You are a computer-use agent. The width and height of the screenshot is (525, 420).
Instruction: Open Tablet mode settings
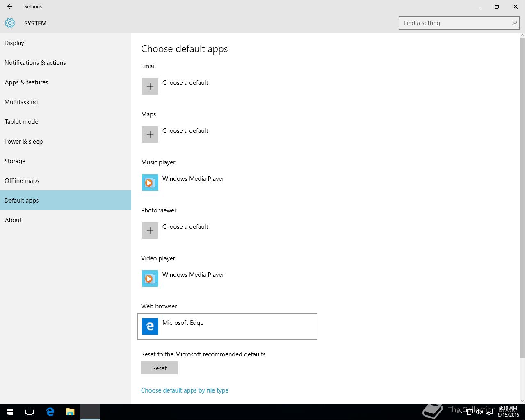click(x=66, y=122)
